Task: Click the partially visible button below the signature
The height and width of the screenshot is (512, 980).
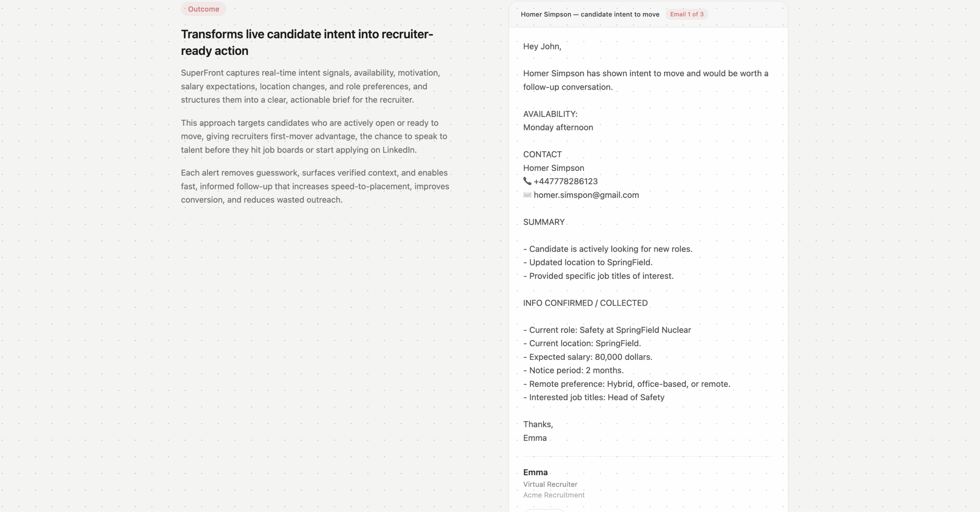Action: [x=544, y=510]
